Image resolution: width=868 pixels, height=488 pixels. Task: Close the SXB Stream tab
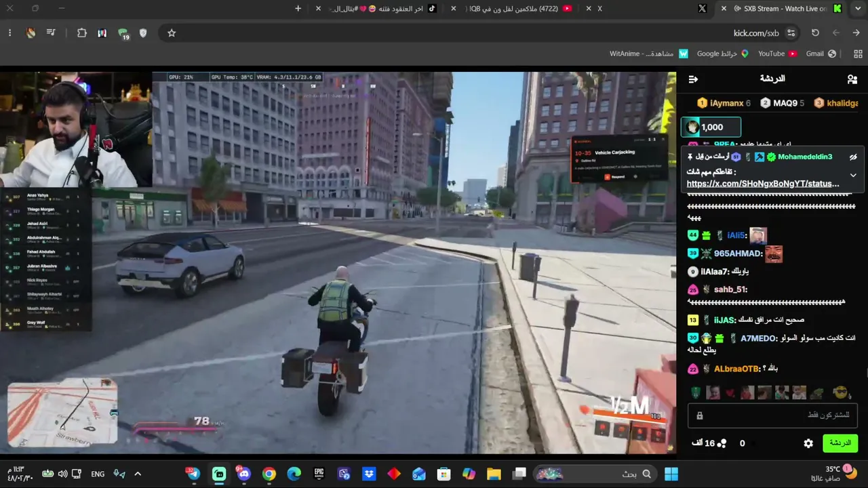click(724, 9)
